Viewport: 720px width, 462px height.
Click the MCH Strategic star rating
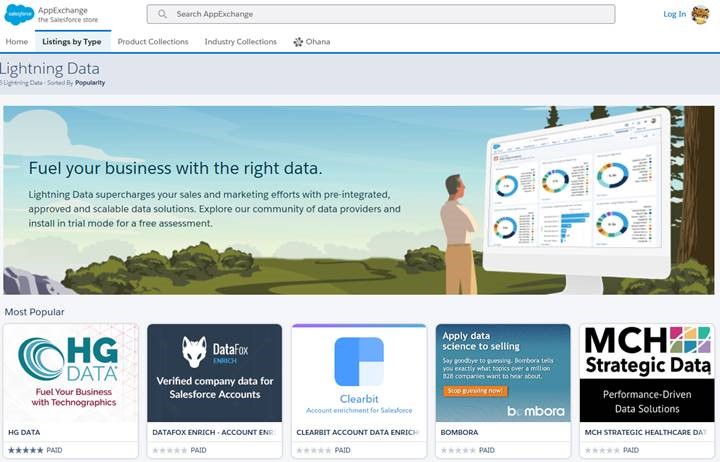(x=602, y=450)
